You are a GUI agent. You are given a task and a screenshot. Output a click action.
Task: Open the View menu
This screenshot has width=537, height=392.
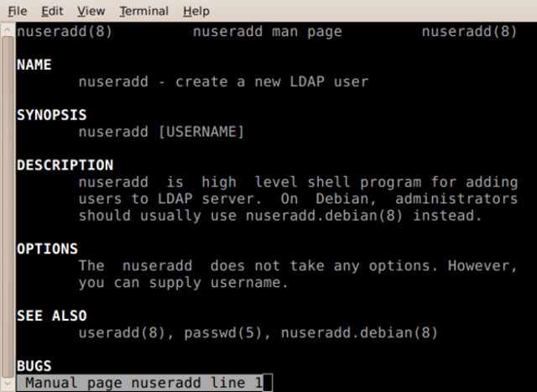click(91, 11)
